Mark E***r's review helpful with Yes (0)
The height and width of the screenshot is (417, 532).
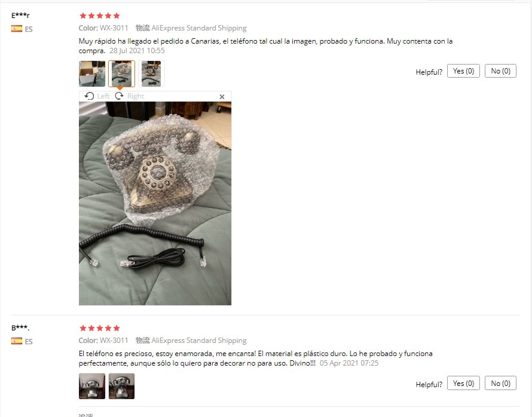(x=463, y=71)
